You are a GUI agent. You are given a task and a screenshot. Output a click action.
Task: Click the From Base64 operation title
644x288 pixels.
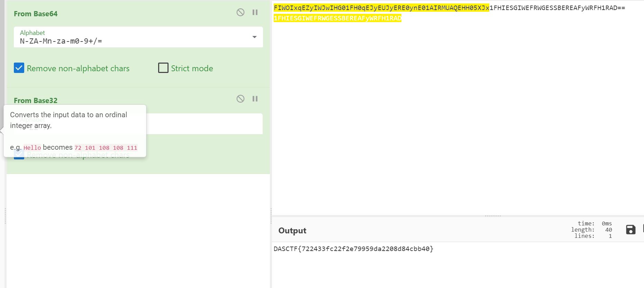pos(36,14)
